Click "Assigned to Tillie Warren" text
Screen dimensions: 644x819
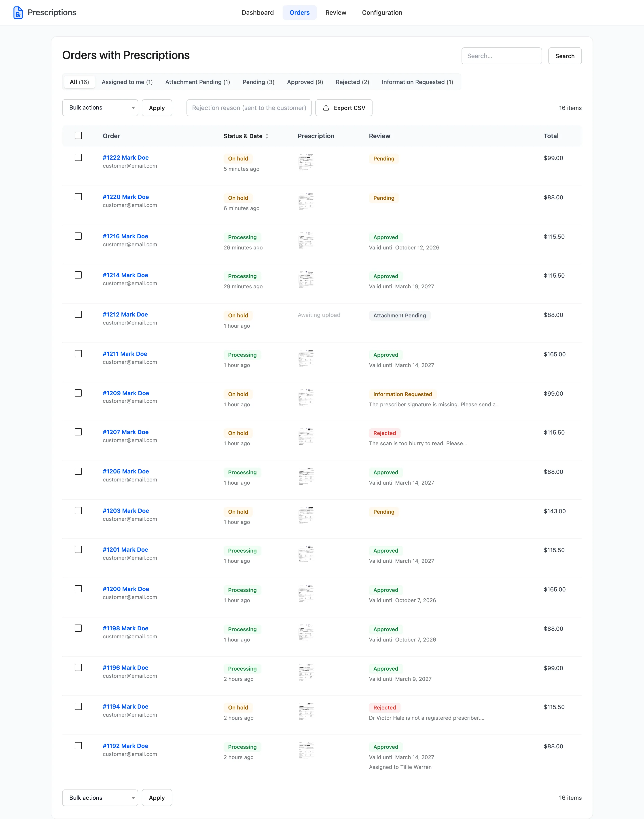tap(400, 767)
